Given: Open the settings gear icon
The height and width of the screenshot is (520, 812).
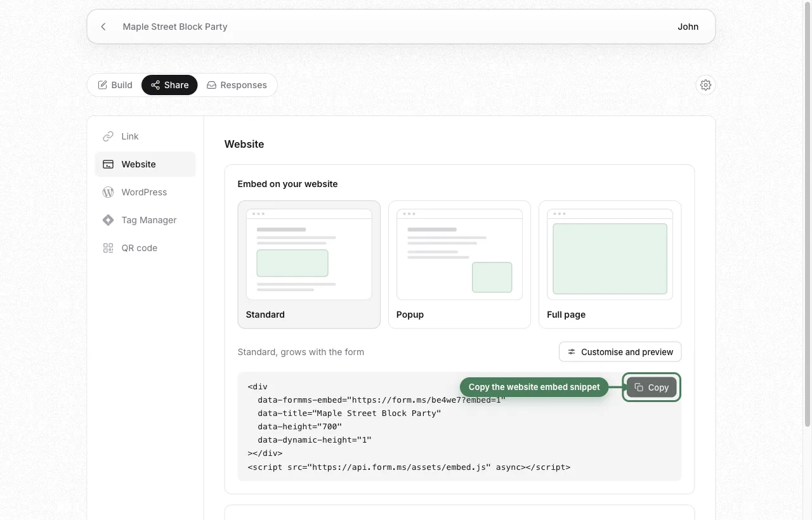Looking at the screenshot, I should 705,85.
